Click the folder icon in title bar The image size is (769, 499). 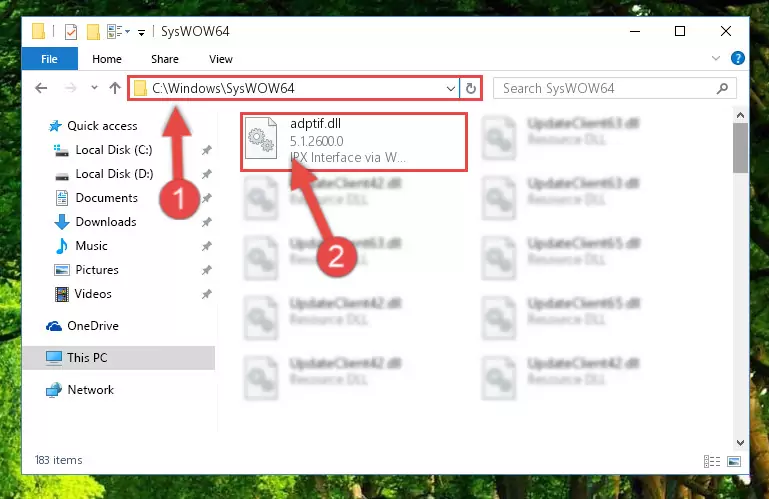click(x=39, y=31)
